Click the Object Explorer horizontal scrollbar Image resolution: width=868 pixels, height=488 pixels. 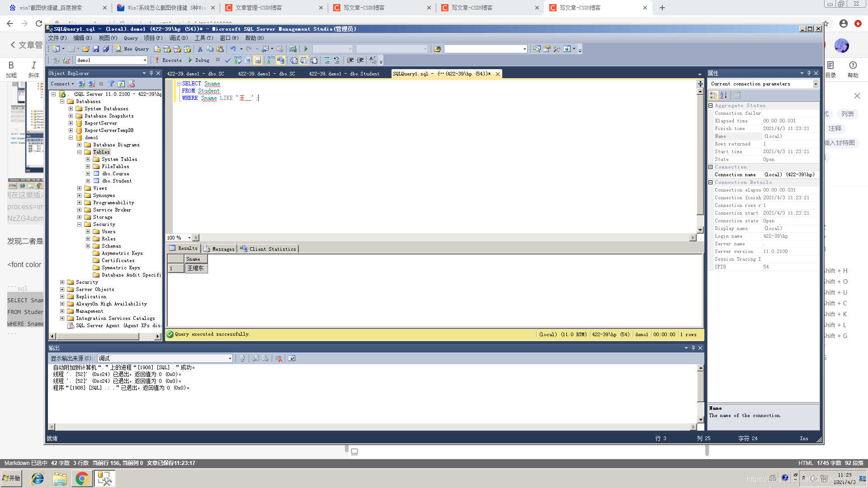[x=104, y=337]
